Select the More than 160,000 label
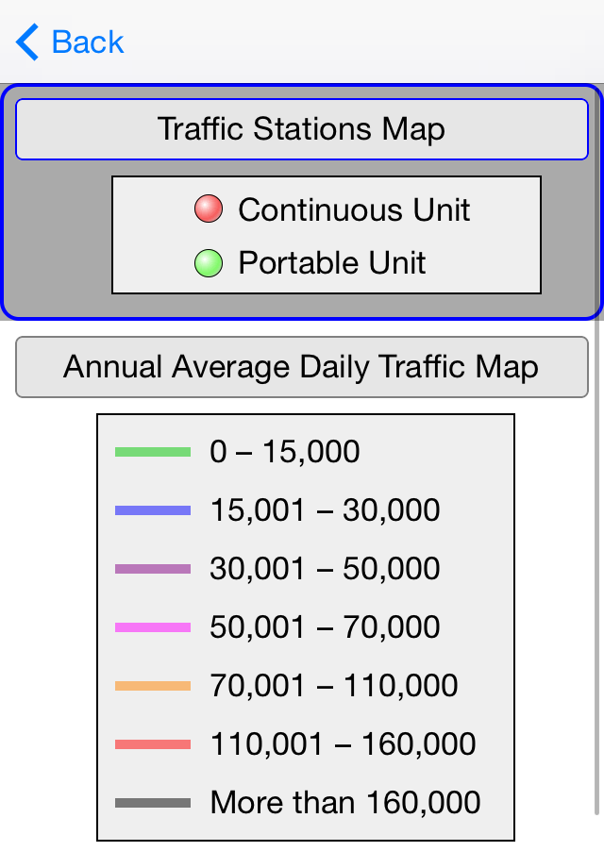The width and height of the screenshot is (604, 868). pyautogui.click(x=345, y=803)
